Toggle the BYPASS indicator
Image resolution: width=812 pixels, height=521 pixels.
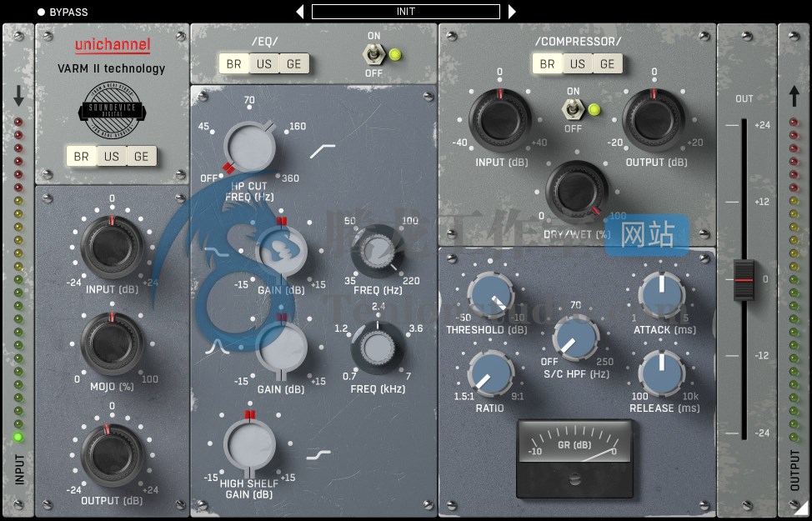(42, 12)
